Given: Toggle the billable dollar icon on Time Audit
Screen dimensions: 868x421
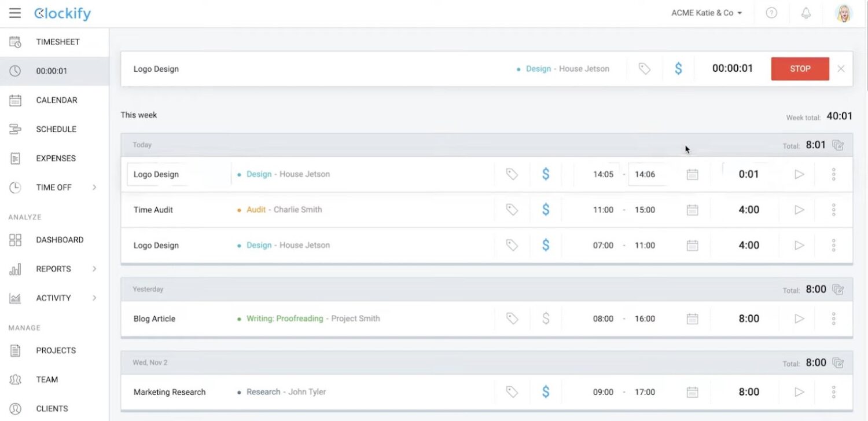Looking at the screenshot, I should click(546, 210).
